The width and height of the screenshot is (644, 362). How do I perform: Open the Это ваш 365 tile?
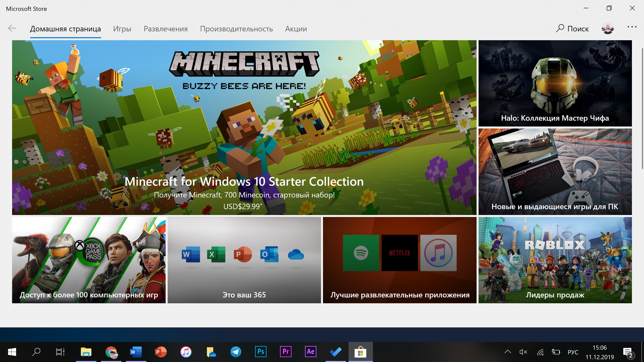point(244,260)
